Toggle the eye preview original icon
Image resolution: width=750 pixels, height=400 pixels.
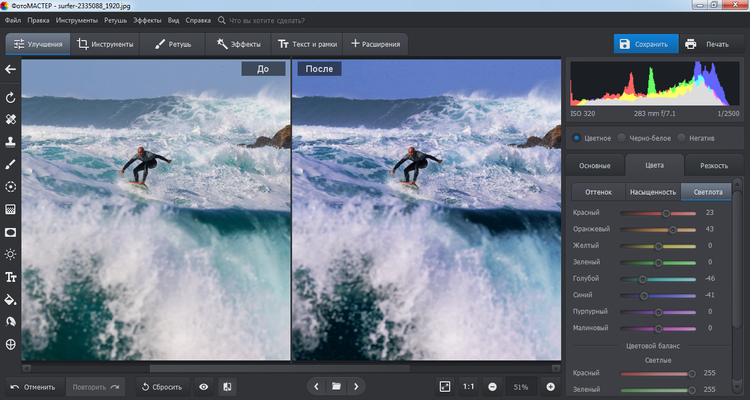pyautogui.click(x=204, y=386)
